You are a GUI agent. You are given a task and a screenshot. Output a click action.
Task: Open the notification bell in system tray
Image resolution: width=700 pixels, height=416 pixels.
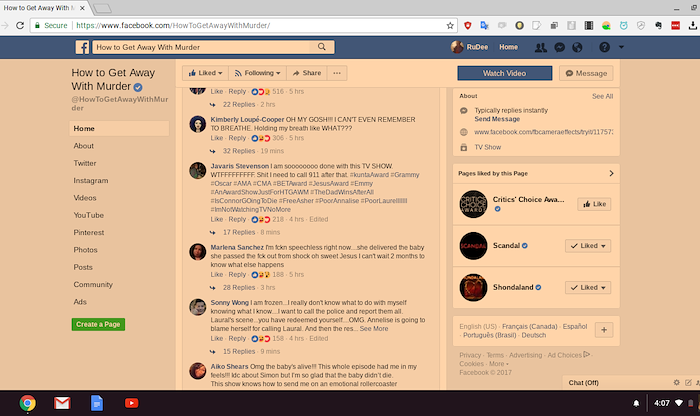[x=636, y=404]
